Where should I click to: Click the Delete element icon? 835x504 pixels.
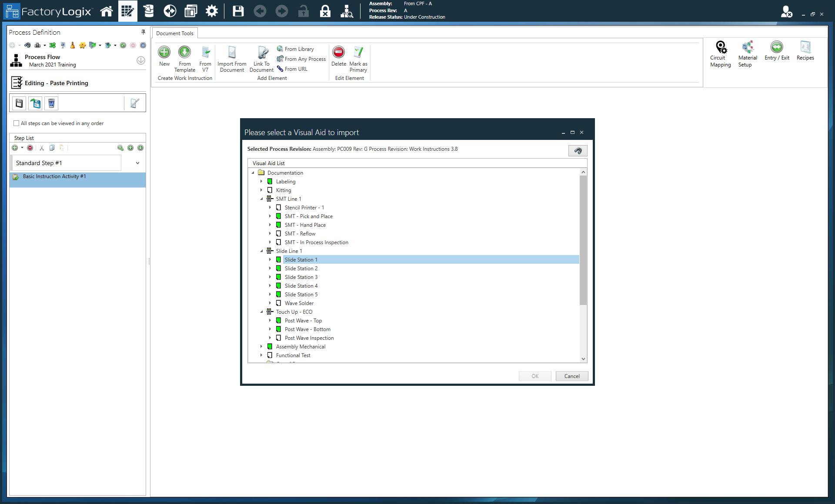tap(338, 53)
